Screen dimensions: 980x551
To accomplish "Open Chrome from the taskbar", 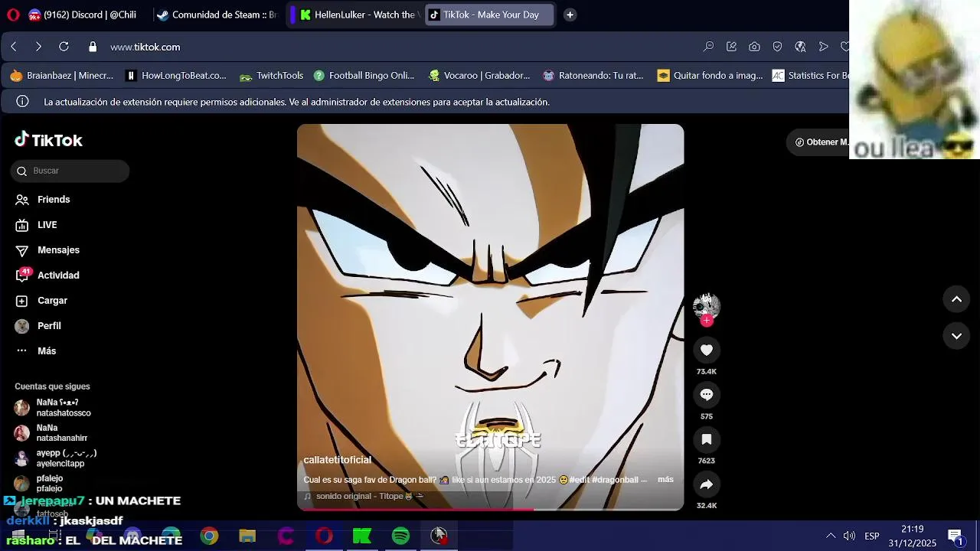I will click(209, 536).
